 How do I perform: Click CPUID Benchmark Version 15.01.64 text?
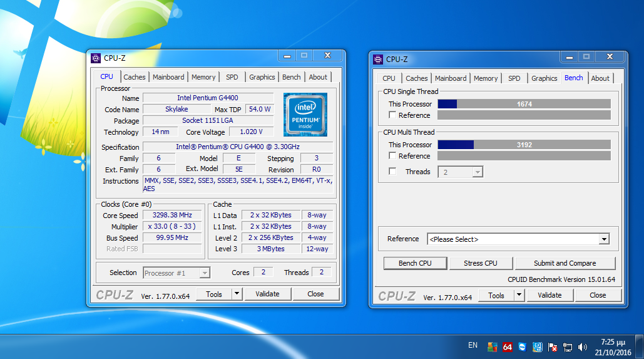coord(561,279)
